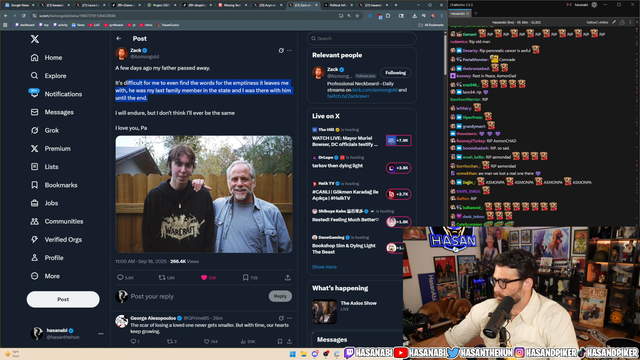Bookmark George Alexopoulos's reply
This screenshot has width=640, height=360.
pos(280,341)
